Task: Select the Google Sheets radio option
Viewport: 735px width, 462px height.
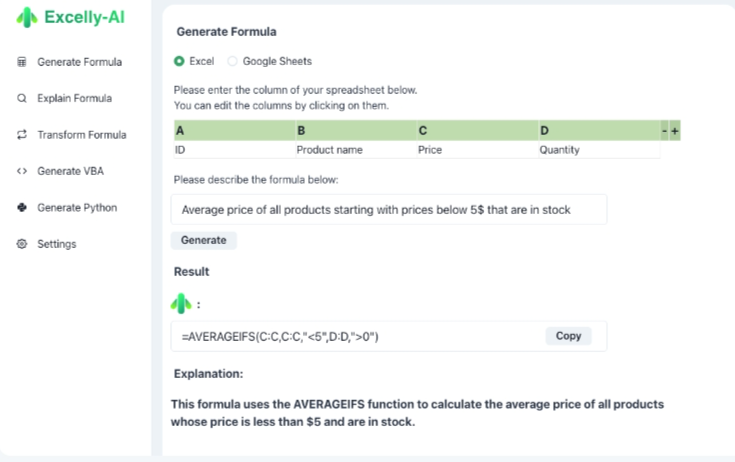Action: pos(233,61)
